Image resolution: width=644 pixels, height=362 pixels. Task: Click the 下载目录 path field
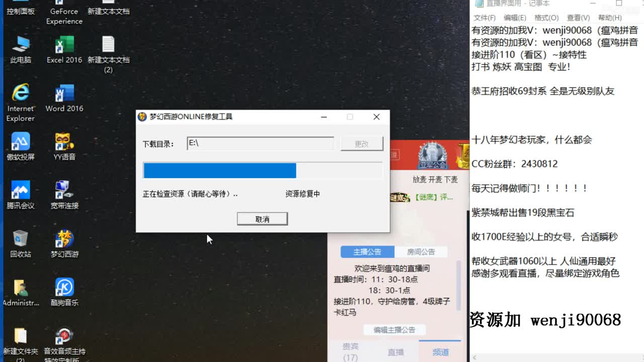tap(260, 144)
